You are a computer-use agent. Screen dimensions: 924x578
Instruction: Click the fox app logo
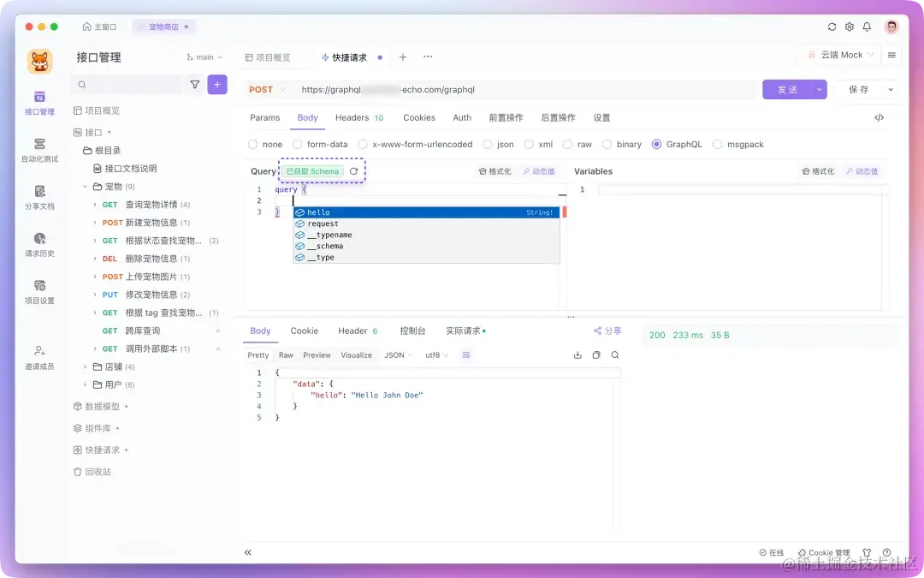[x=39, y=62]
